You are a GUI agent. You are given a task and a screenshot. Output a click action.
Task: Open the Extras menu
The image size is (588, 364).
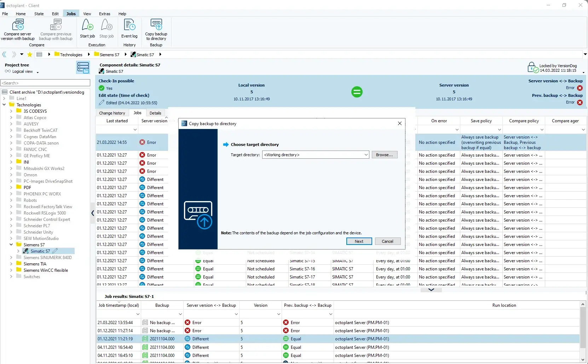pyautogui.click(x=104, y=14)
